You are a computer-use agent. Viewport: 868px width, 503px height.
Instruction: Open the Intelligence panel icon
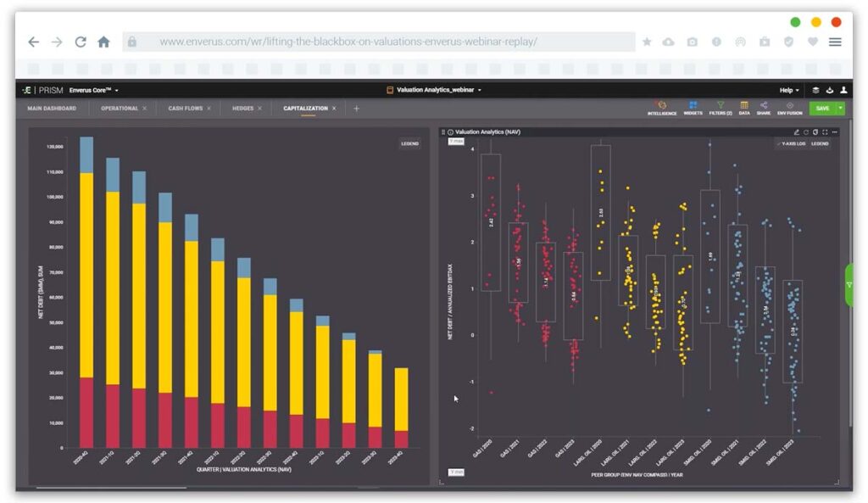click(x=661, y=104)
